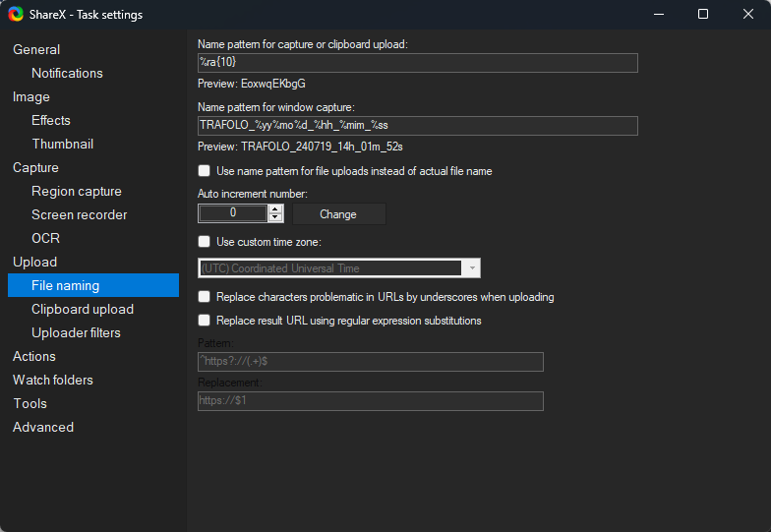This screenshot has width=771, height=532.
Task: Open the Upload settings section
Action: (x=34, y=262)
